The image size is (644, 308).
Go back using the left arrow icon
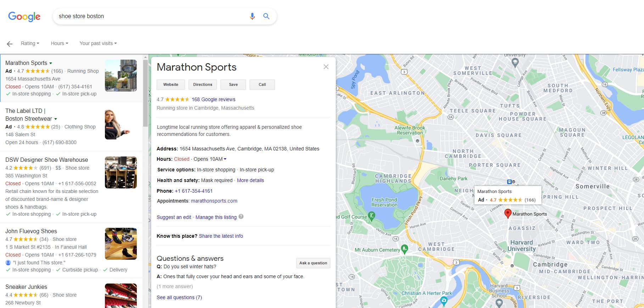pos(10,44)
